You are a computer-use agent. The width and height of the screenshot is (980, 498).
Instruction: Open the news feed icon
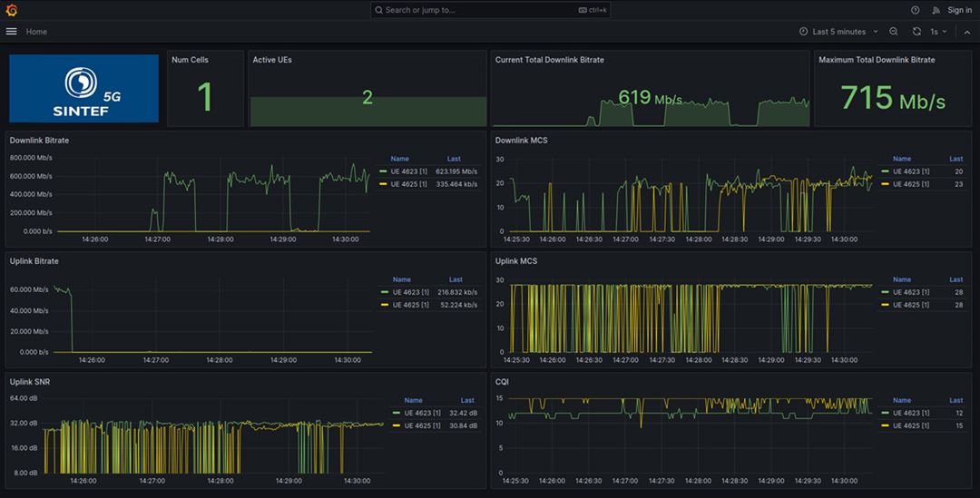coord(936,10)
